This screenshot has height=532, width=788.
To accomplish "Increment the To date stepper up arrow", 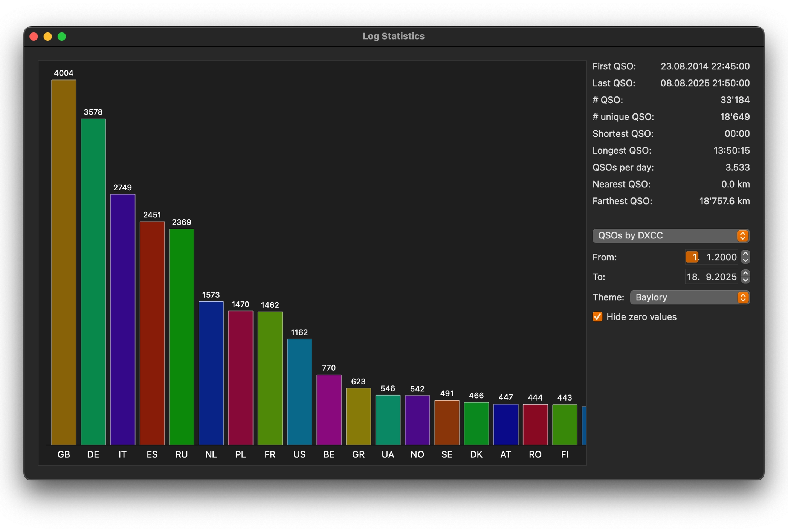I will 745,273.
